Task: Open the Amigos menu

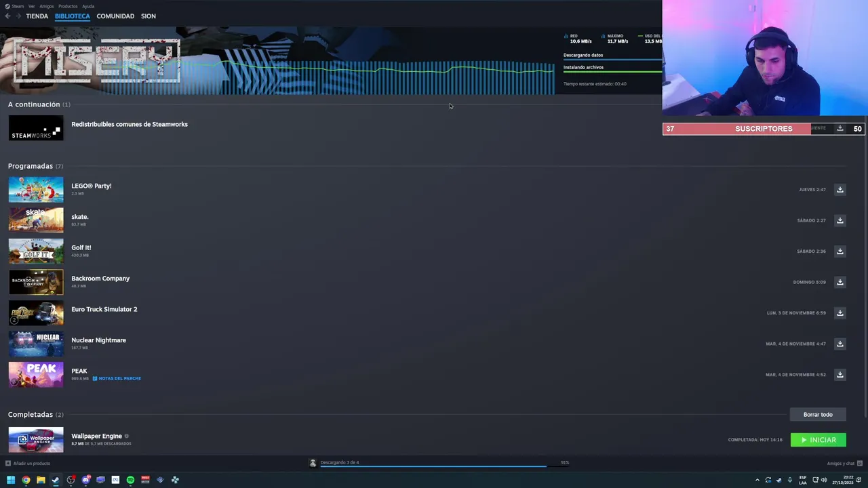Action: click(47, 6)
